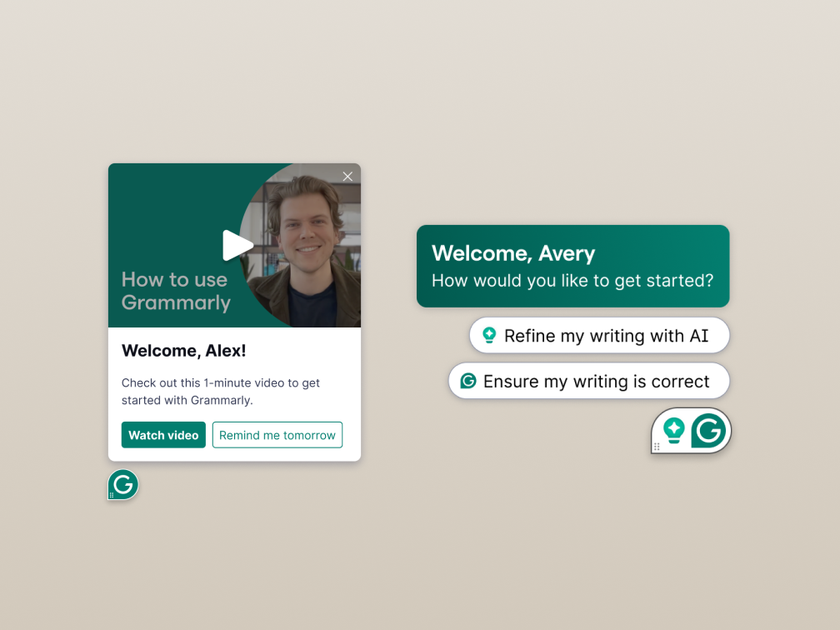Click drag handle dots on lone G widget
The width and height of the screenshot is (840, 630).
click(112, 495)
